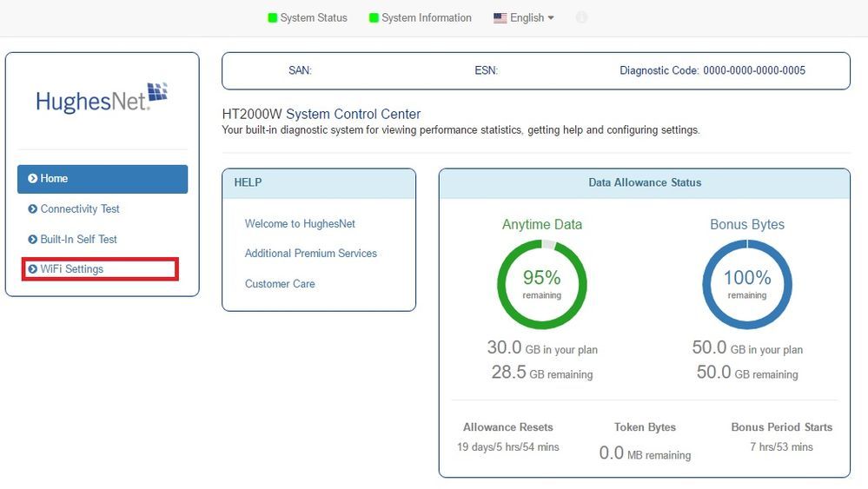Open Connectivity Test from the sidebar

point(80,208)
